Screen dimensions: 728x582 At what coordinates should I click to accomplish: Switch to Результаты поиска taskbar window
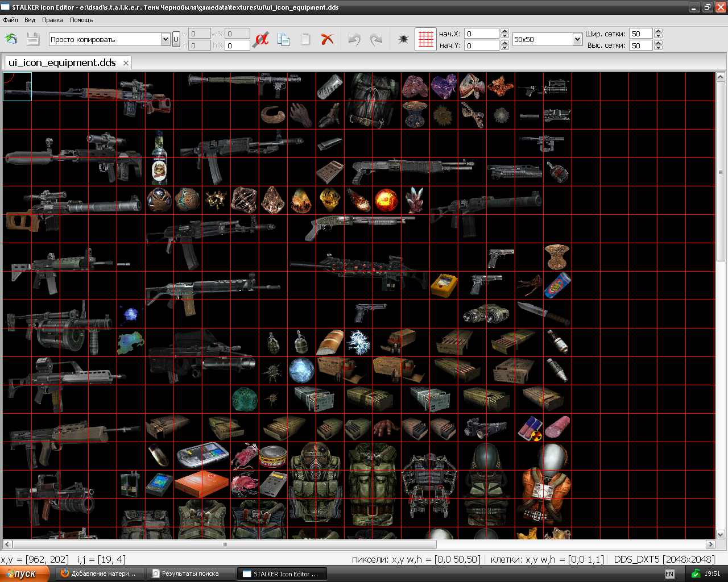191,574
